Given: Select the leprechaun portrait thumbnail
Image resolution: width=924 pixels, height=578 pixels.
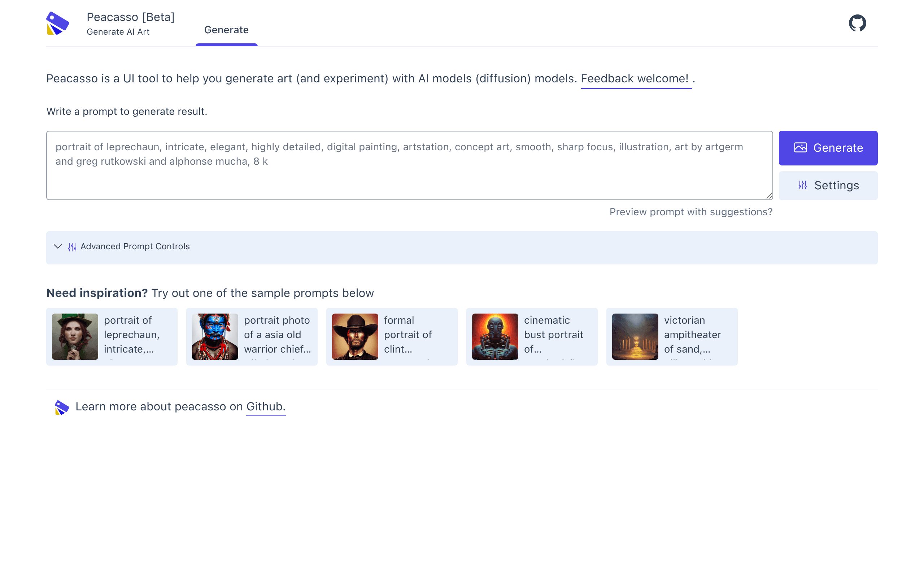Looking at the screenshot, I should coord(75,337).
